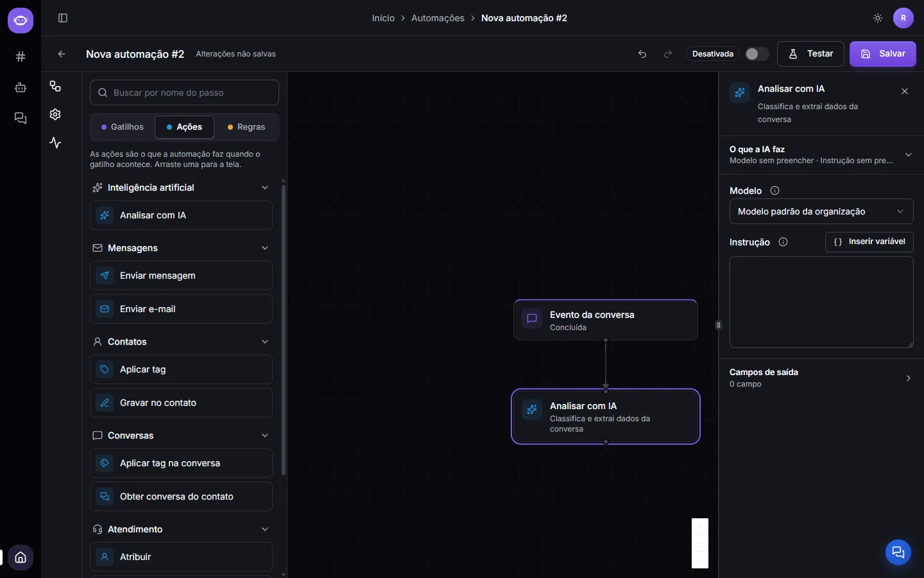The image size is (924, 578).
Task: Switch theme with the sun icon
Action: point(878,18)
